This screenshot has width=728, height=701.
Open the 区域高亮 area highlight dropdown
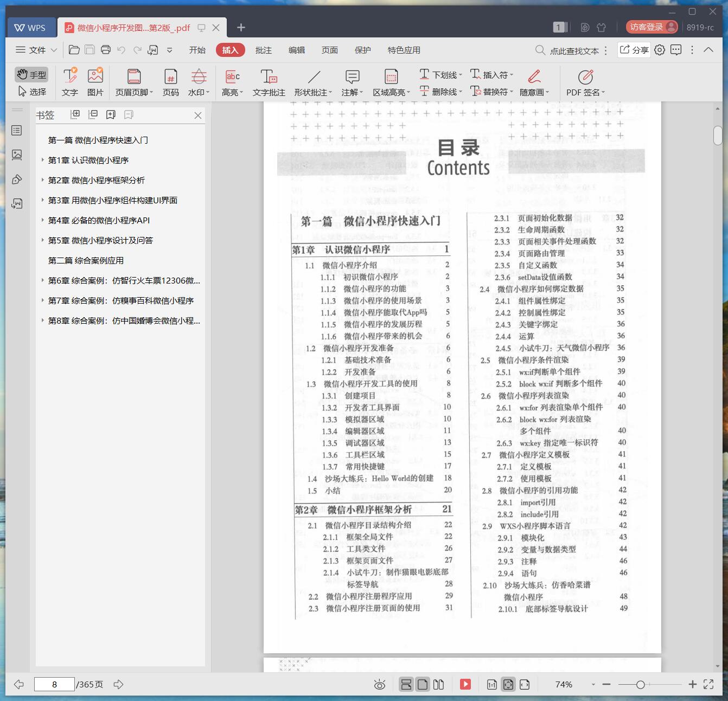(x=391, y=82)
